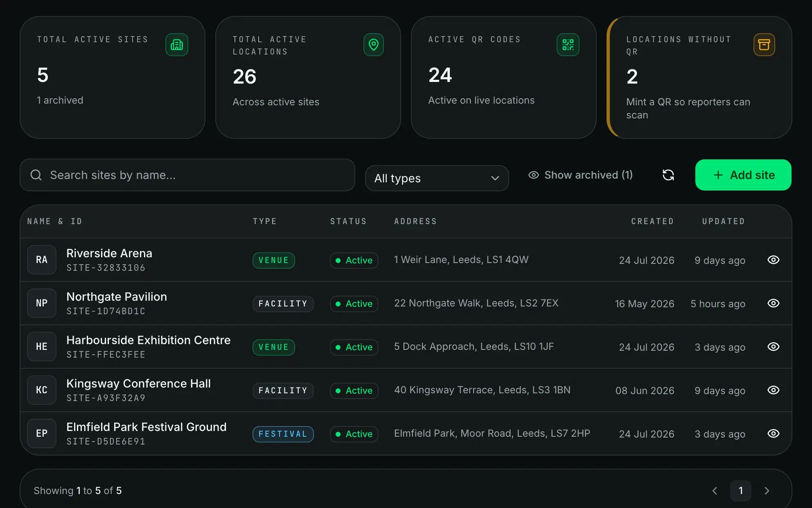Screen dimensions: 812x508
Task: Click the Status column header
Action: click(x=348, y=221)
